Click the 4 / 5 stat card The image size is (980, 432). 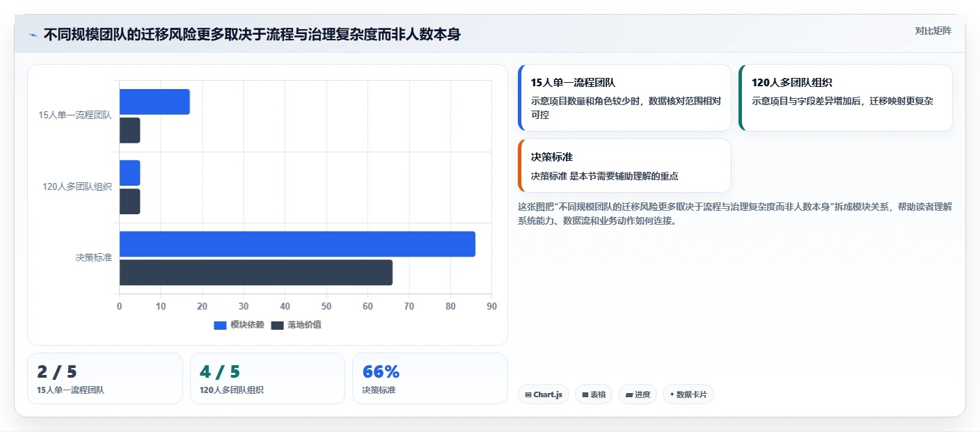click(x=267, y=378)
